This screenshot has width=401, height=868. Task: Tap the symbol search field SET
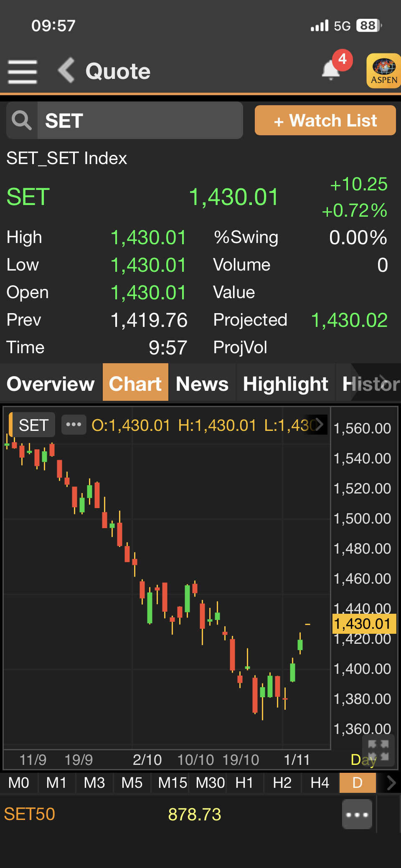140,120
